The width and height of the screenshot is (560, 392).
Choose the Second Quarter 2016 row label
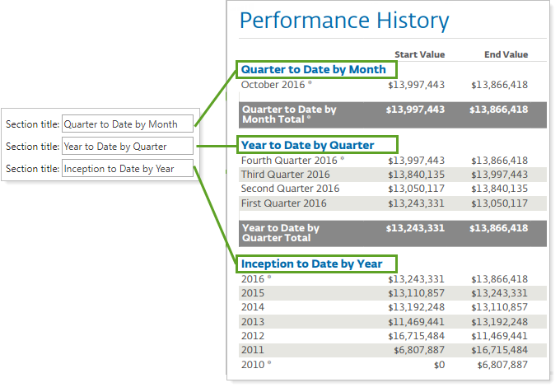point(290,189)
